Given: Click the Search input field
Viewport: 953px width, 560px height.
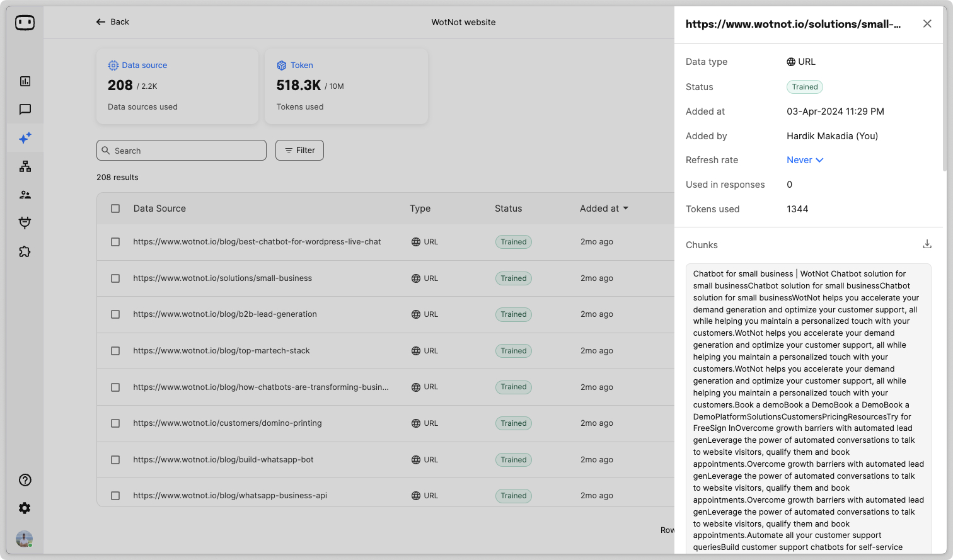Looking at the screenshot, I should click(182, 151).
